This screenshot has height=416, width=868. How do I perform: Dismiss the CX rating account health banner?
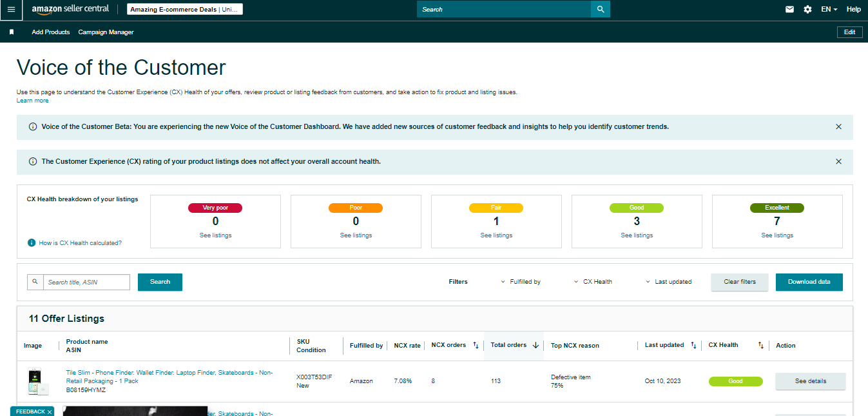click(838, 161)
